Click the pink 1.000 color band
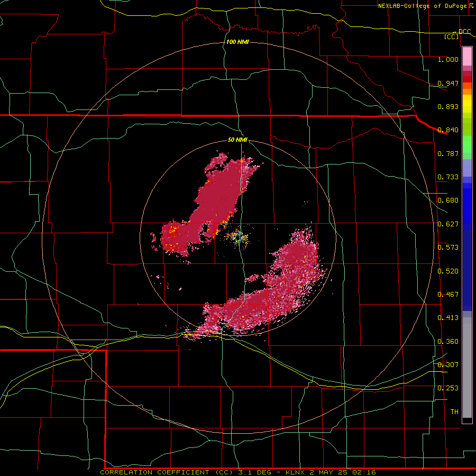The height and width of the screenshot is (476, 476). pos(467,57)
